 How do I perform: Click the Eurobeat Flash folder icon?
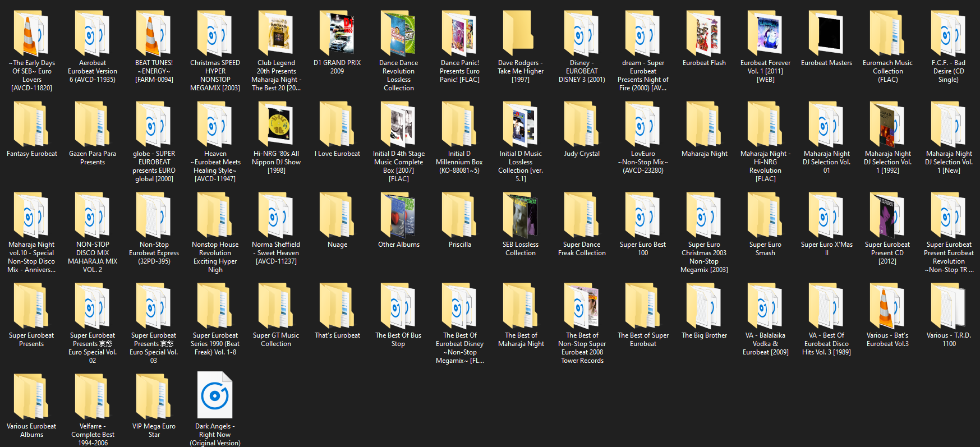tap(704, 34)
